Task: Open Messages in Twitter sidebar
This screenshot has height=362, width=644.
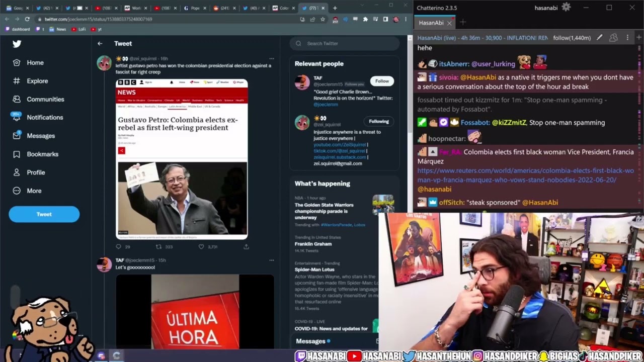Action: (34, 136)
